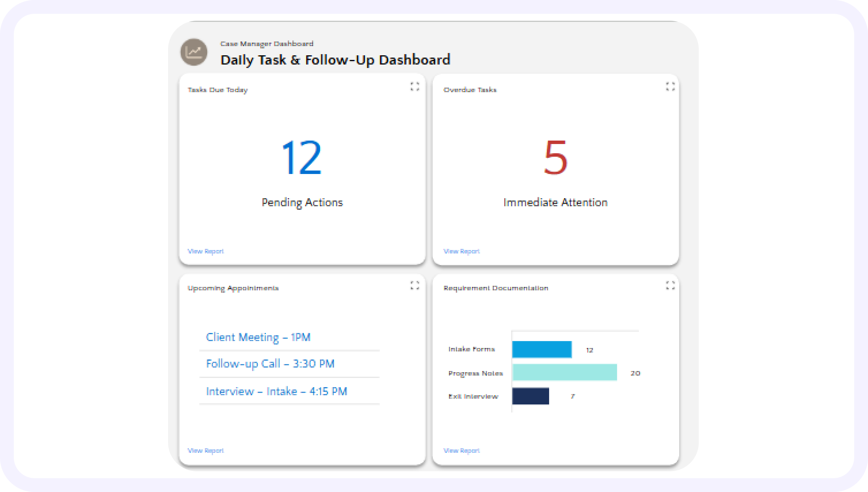Expand the Upcoming Appointments widget
The height and width of the screenshot is (492, 868).
tap(415, 285)
